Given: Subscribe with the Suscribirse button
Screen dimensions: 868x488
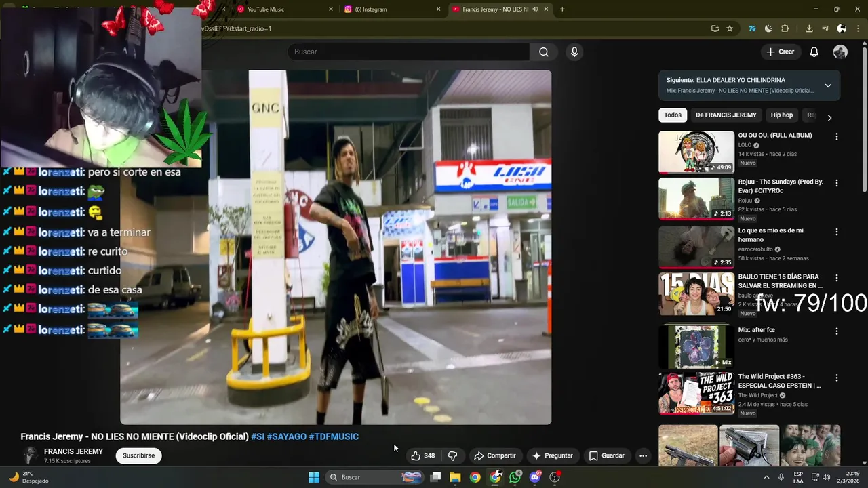Looking at the screenshot, I should coord(139,455).
